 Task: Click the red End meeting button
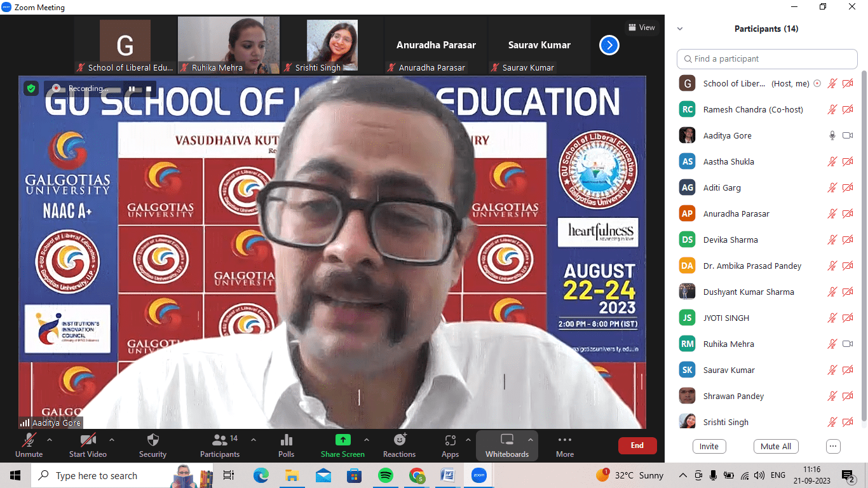[637, 445]
